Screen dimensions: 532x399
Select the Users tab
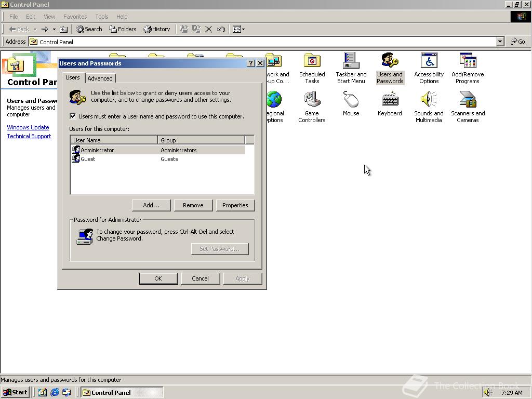[x=73, y=77]
